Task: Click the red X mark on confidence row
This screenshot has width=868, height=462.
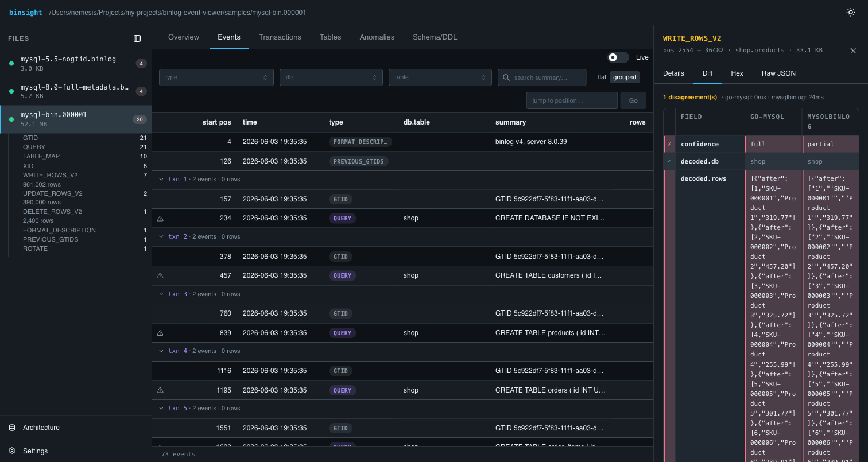Action: click(x=669, y=145)
